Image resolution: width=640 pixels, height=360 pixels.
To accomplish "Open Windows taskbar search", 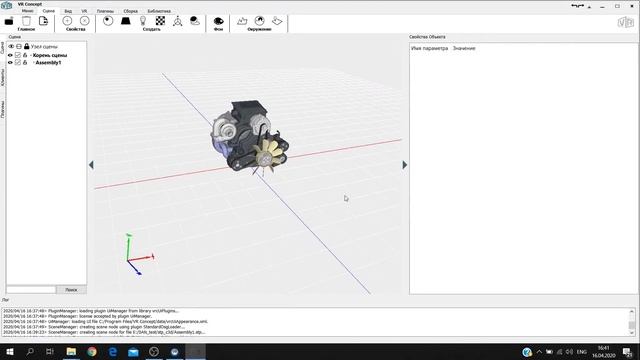I will click(x=30, y=351).
